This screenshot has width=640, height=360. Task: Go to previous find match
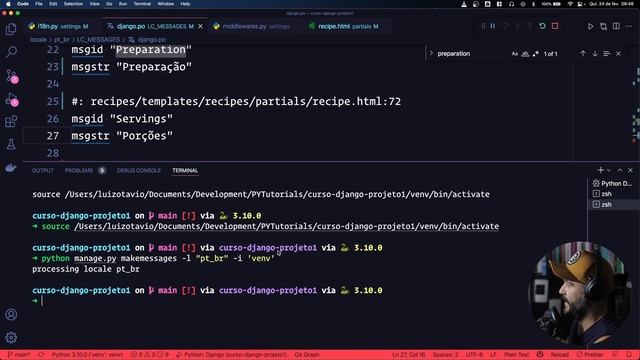click(583, 54)
